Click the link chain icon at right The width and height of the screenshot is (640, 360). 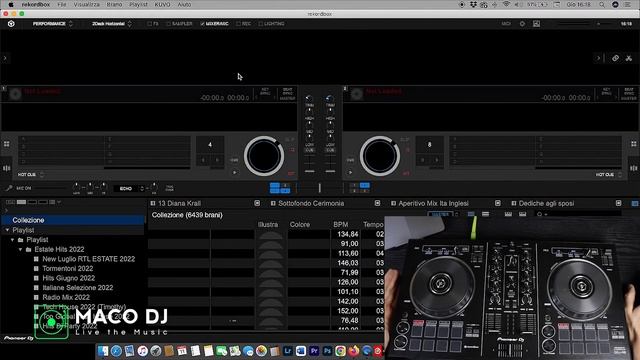(x=615, y=58)
